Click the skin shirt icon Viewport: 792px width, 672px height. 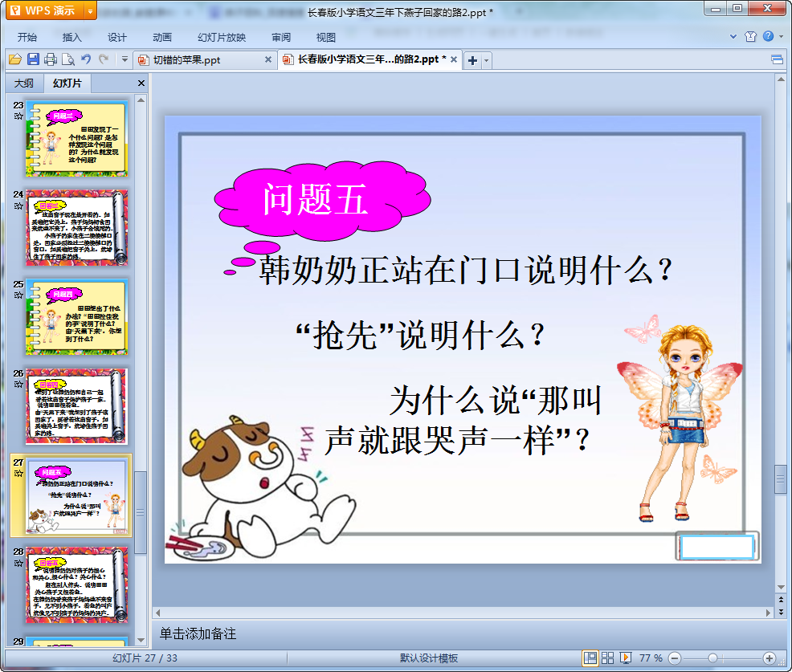[750, 36]
